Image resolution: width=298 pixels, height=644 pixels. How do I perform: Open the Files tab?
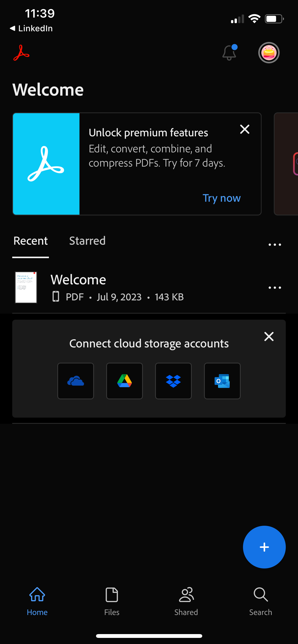pyautogui.click(x=112, y=602)
